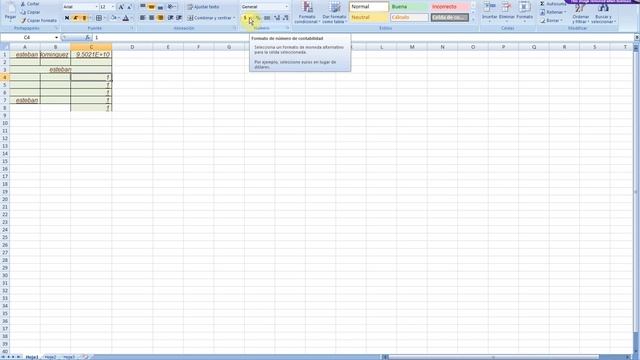The height and width of the screenshot is (360, 640).
Task: Toggle underline (S) formatting
Action: 84,18
